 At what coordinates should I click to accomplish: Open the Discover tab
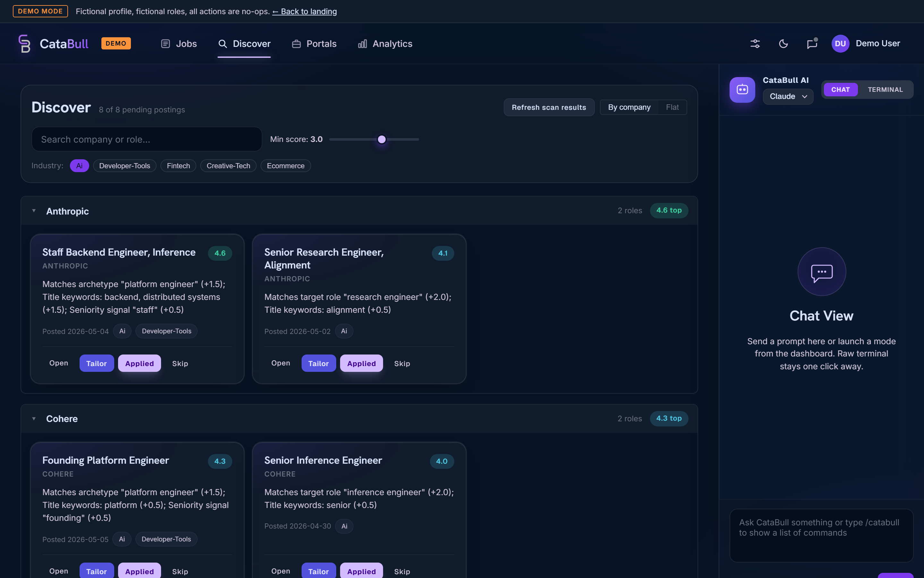[244, 44]
